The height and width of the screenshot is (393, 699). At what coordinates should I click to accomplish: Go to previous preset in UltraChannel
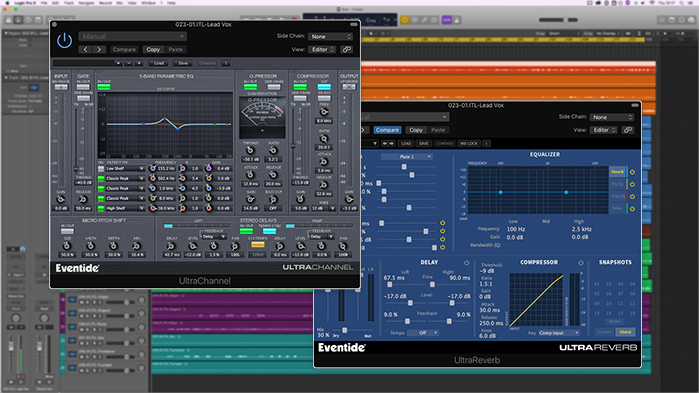86,49
